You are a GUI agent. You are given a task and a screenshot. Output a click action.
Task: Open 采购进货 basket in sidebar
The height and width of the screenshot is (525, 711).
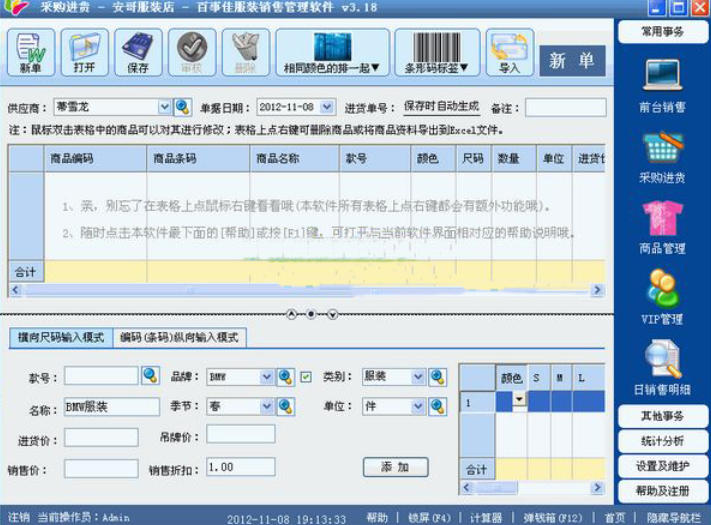pyautogui.click(x=662, y=157)
